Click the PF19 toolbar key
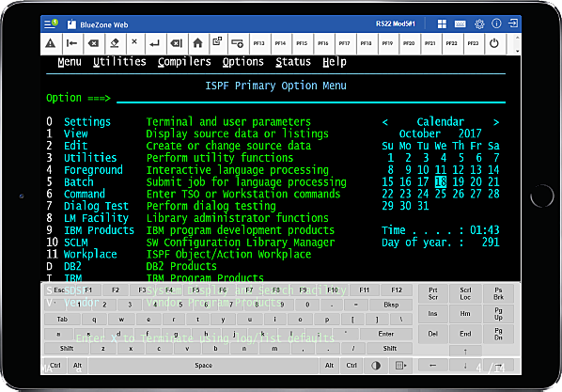 [x=387, y=43]
